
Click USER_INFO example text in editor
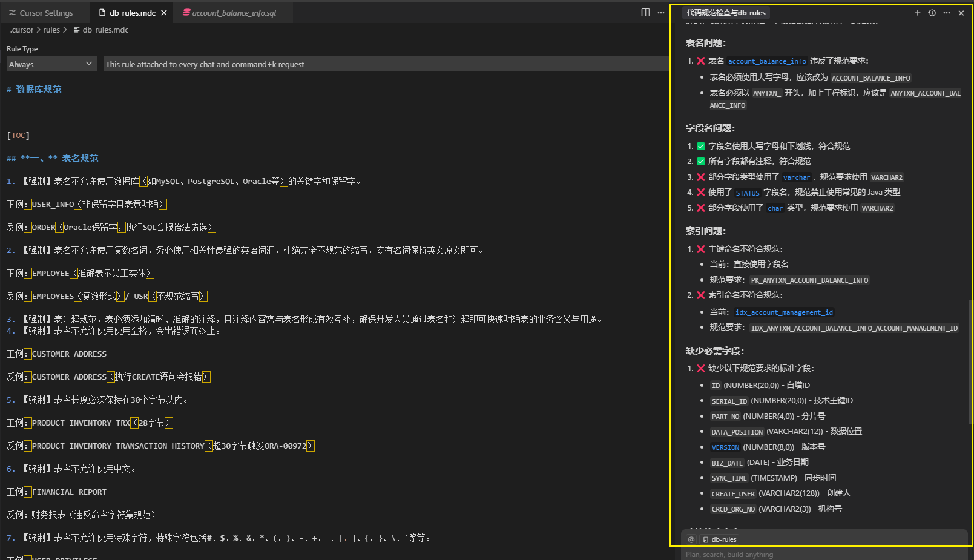(53, 204)
